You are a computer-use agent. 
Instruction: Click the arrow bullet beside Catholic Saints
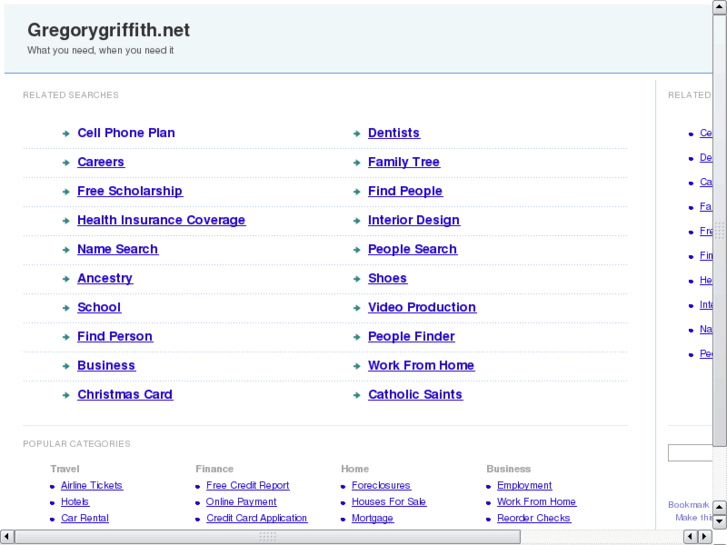[x=357, y=395]
